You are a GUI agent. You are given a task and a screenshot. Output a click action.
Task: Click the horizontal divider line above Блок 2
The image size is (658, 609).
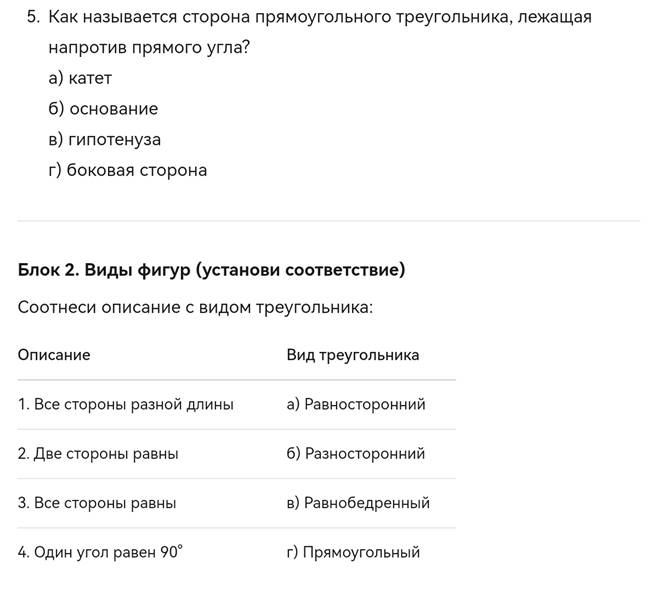tap(328, 221)
